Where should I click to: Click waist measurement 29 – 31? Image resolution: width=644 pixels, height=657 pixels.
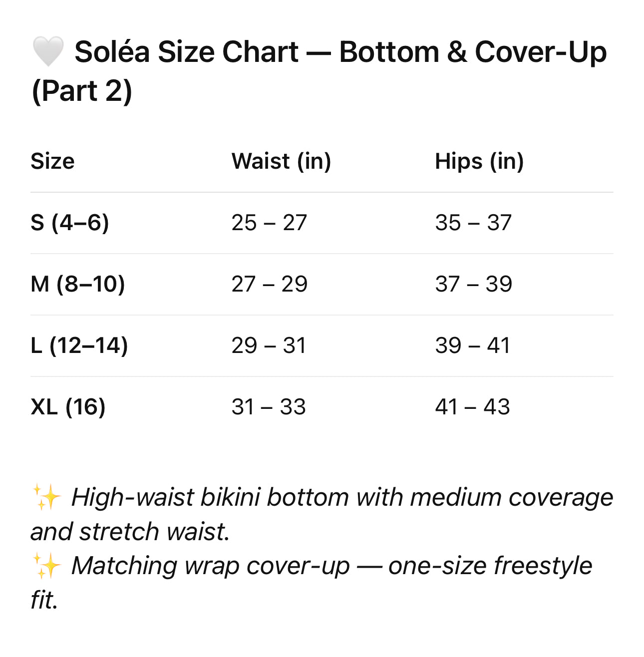(x=269, y=345)
